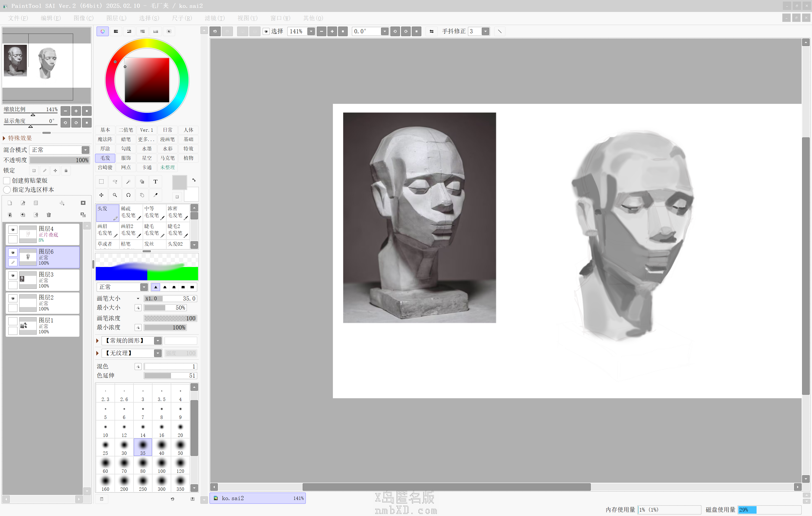
Task: Select 指定为选区样本 radio button
Action: click(7, 189)
